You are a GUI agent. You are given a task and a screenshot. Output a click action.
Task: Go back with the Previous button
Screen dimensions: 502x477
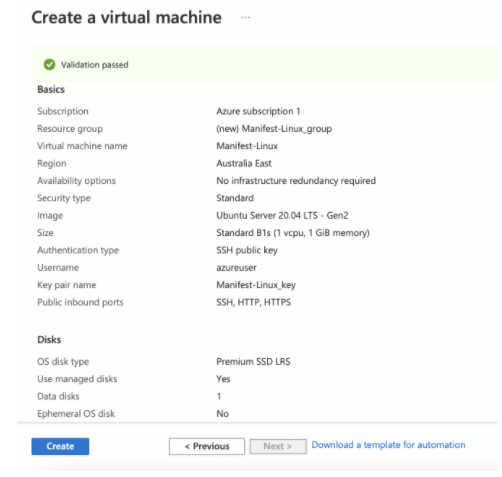[207, 446]
